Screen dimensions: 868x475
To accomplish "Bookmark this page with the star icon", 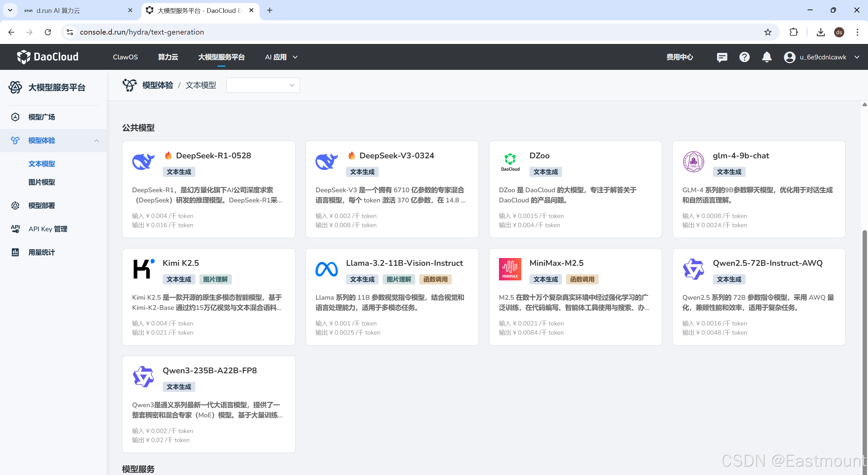I will (x=768, y=32).
